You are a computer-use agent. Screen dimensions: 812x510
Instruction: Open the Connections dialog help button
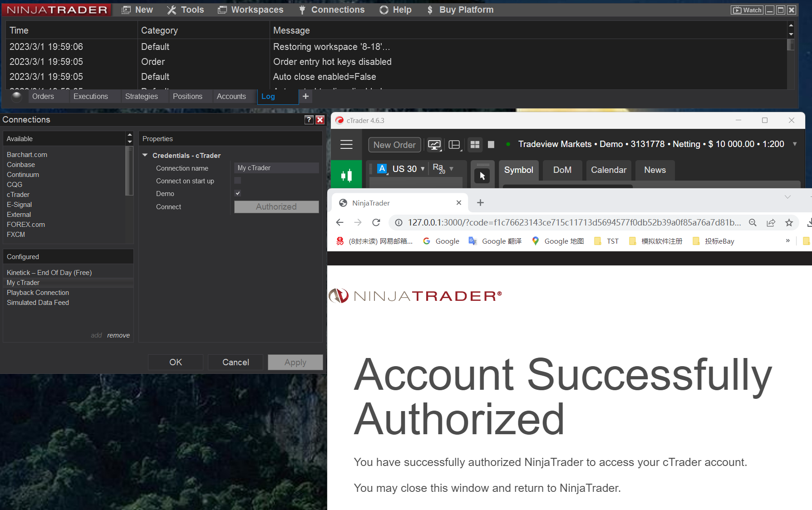309,120
